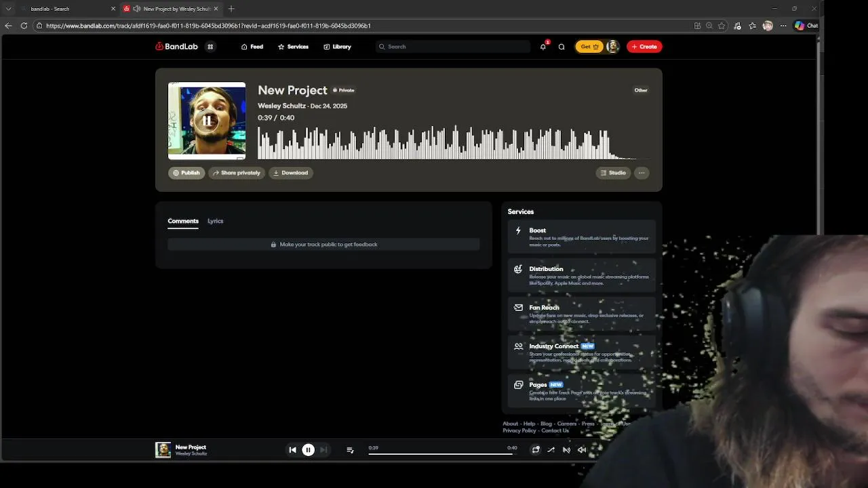Open the track more options menu
This screenshot has width=868, height=488.
tap(642, 173)
